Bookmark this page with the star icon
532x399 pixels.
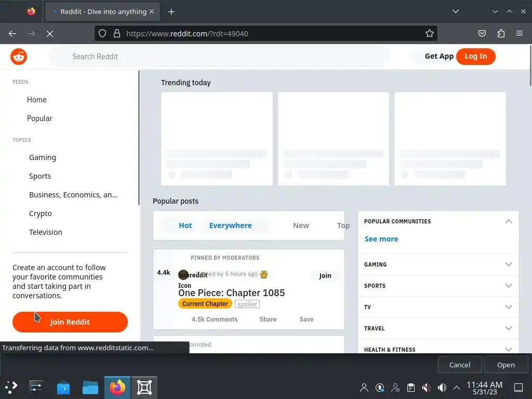click(430, 33)
